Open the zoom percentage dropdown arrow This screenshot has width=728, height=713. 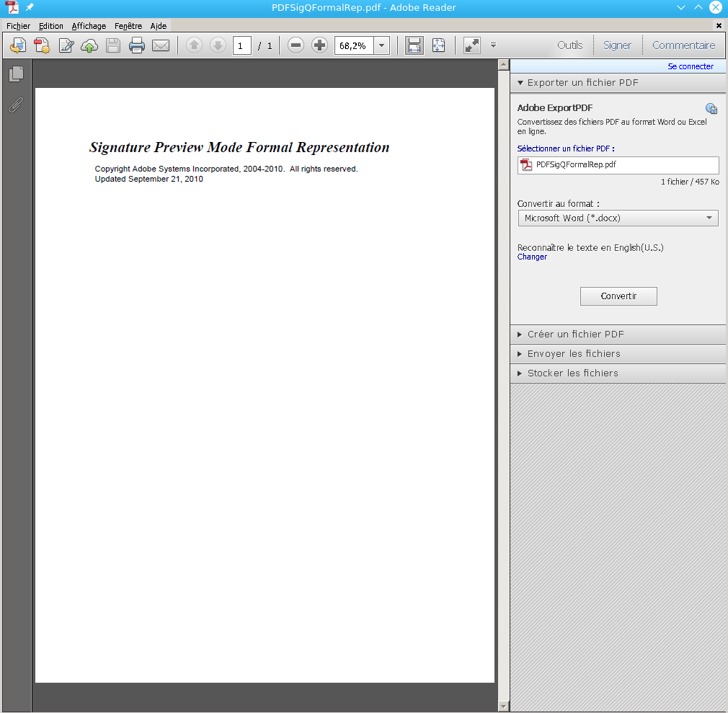tap(381, 45)
